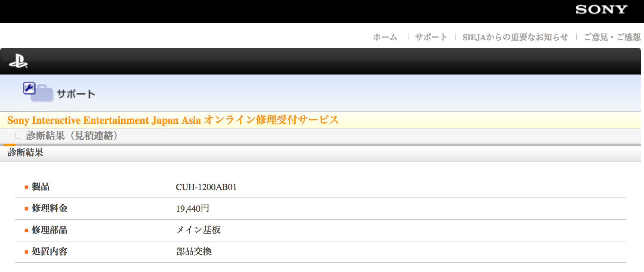644x272 pixels.
Task: Select the CUH-1200AB01 product value
Action: pyautogui.click(x=206, y=187)
